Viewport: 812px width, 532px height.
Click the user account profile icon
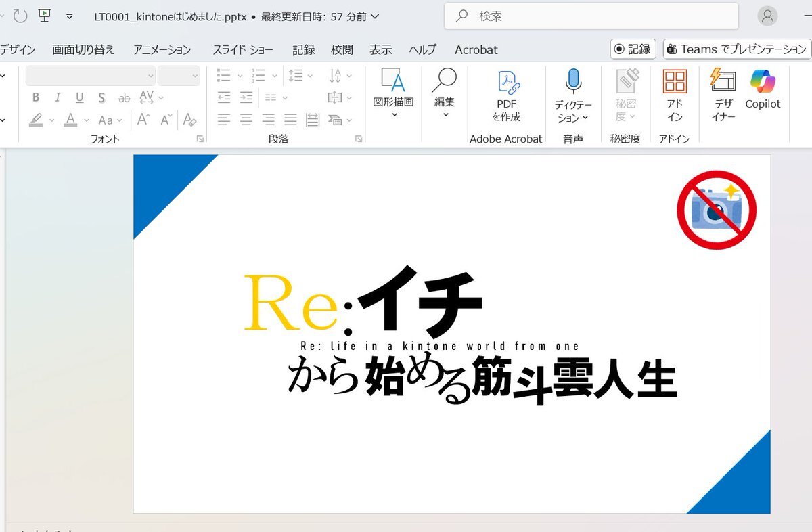tap(767, 16)
